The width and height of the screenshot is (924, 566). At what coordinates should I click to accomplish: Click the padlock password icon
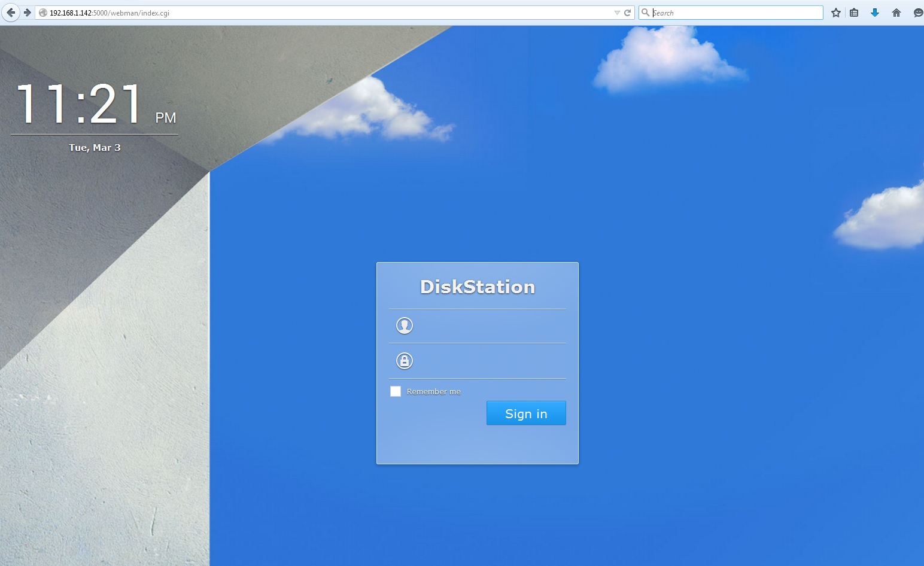[405, 361]
